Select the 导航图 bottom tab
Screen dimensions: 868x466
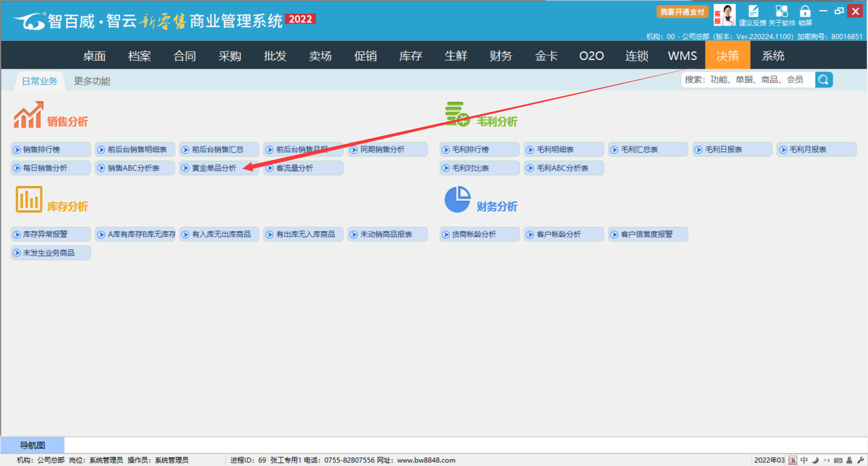pos(33,445)
